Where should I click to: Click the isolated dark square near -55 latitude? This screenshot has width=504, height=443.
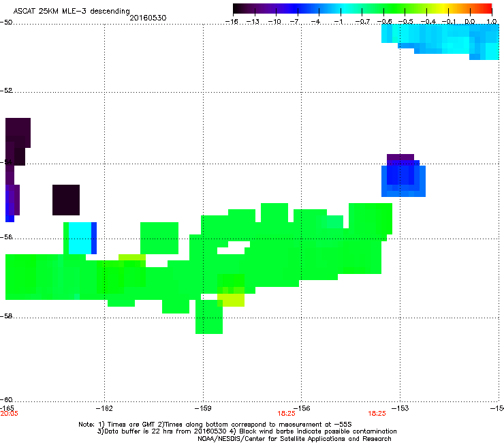pos(66,200)
